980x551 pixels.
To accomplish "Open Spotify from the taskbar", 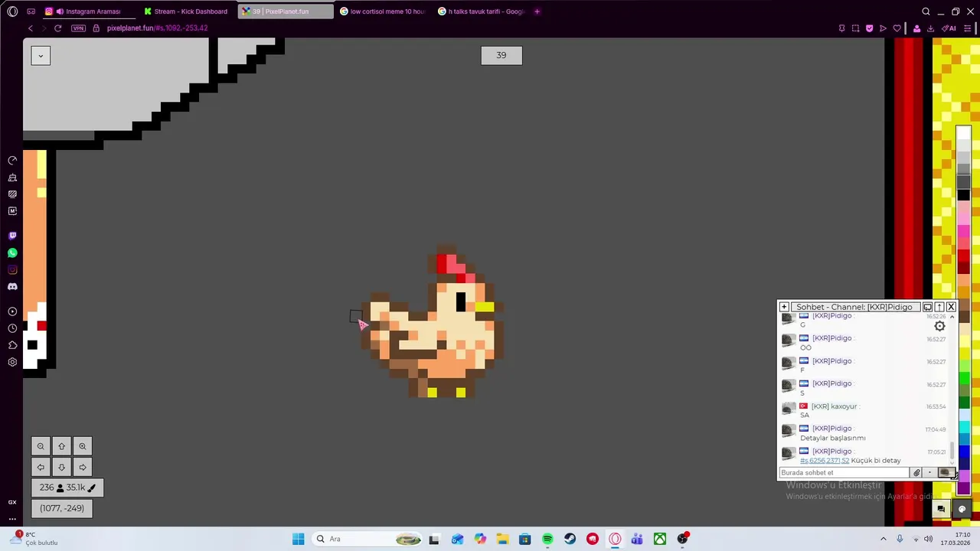I will tap(547, 539).
